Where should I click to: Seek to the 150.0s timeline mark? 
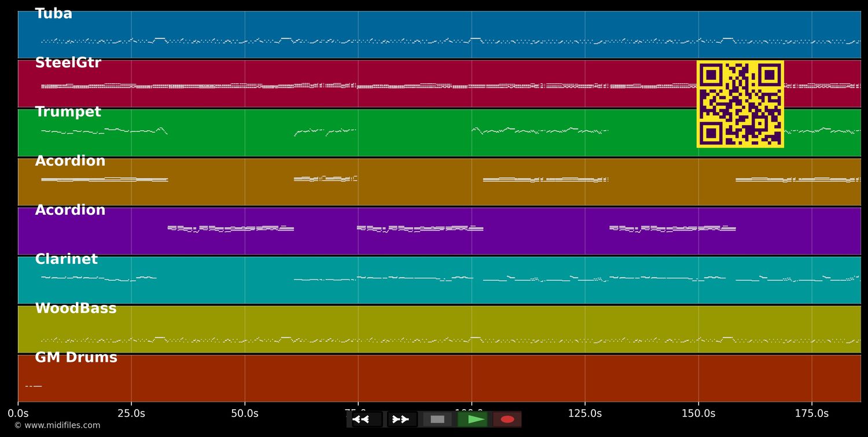click(x=698, y=413)
